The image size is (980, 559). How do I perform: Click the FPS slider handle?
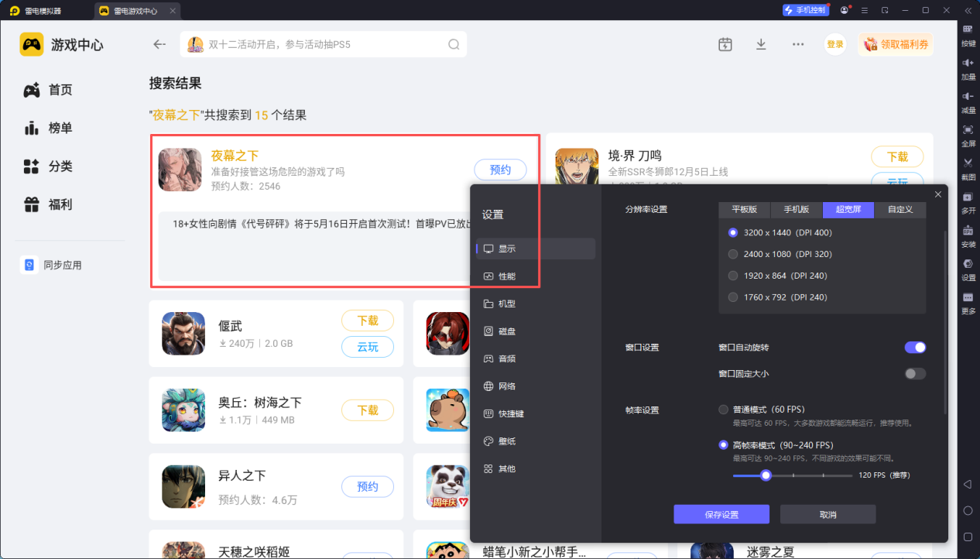pyautogui.click(x=766, y=475)
